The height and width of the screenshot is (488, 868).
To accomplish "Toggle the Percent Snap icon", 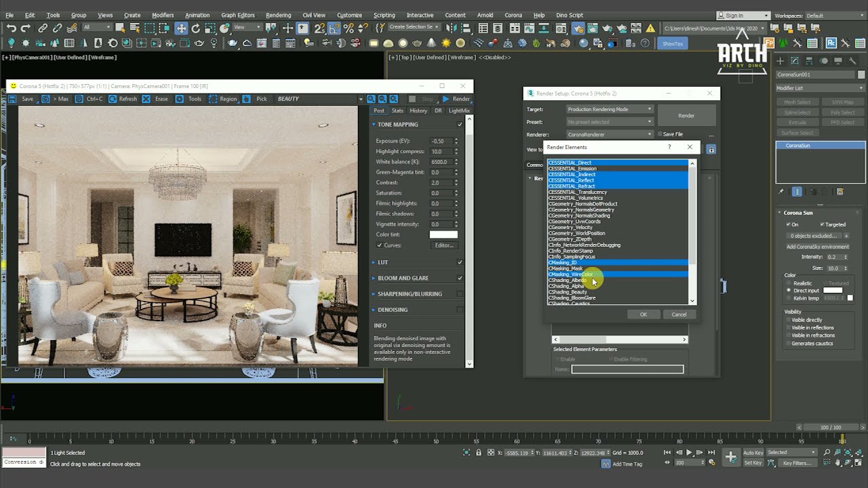I will pos(349,28).
